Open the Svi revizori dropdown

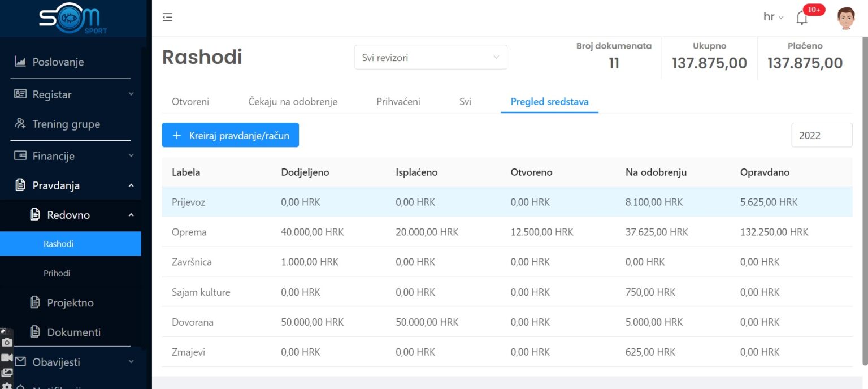pyautogui.click(x=431, y=57)
